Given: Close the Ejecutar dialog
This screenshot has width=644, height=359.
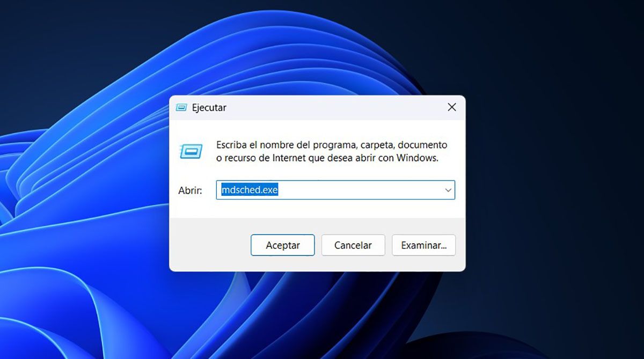Looking at the screenshot, I should (x=452, y=107).
